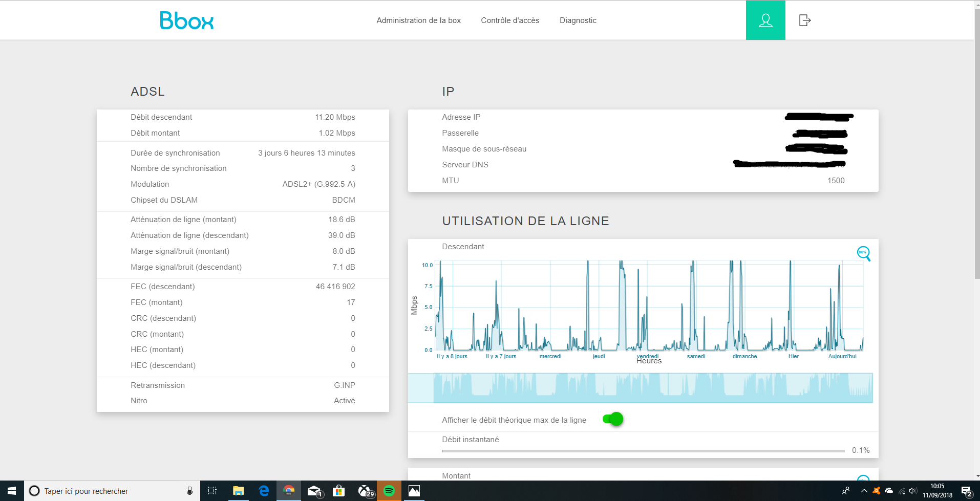Click the HEC (montant) label
Screen dimensions: 980x501
coord(157,350)
